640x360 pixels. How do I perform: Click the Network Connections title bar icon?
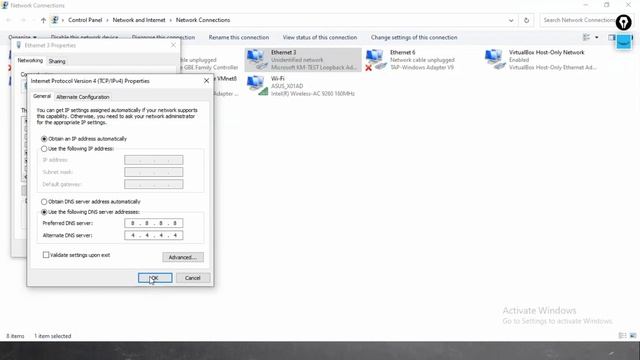[x=5, y=5]
